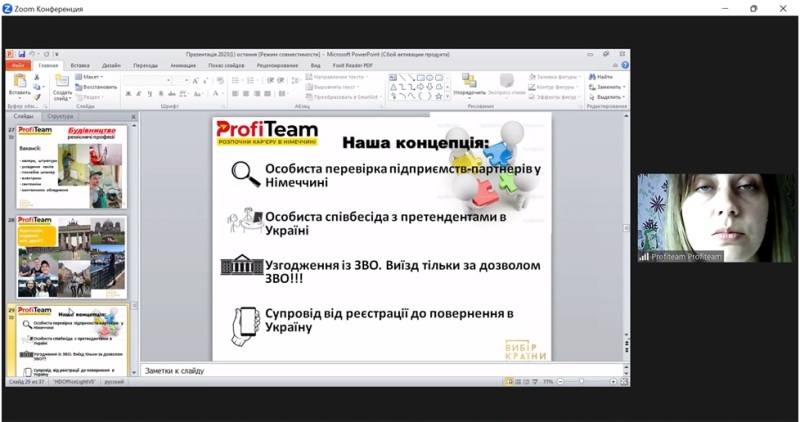The height and width of the screenshot is (422, 800).
Task: Select the Format Painter brush icon
Action: (37, 97)
